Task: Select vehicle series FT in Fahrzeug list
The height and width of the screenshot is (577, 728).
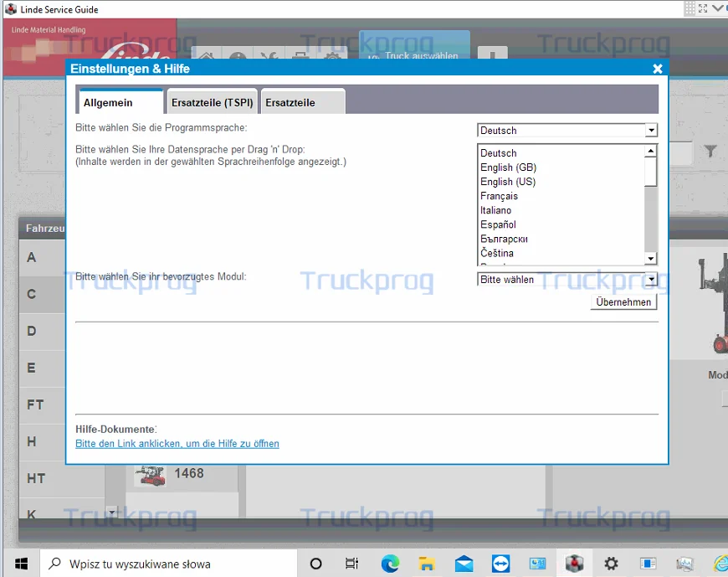Action: [x=42, y=404]
